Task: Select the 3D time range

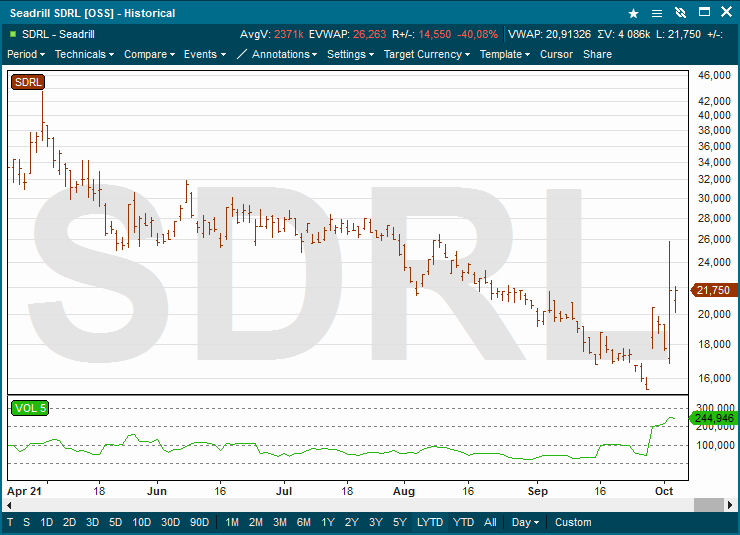Action: tap(92, 522)
